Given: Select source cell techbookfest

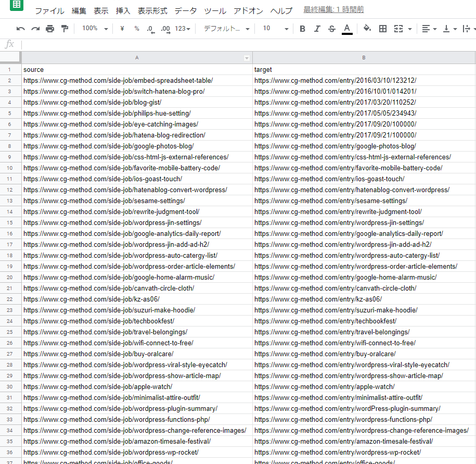Looking at the screenshot, I should click(137, 321).
